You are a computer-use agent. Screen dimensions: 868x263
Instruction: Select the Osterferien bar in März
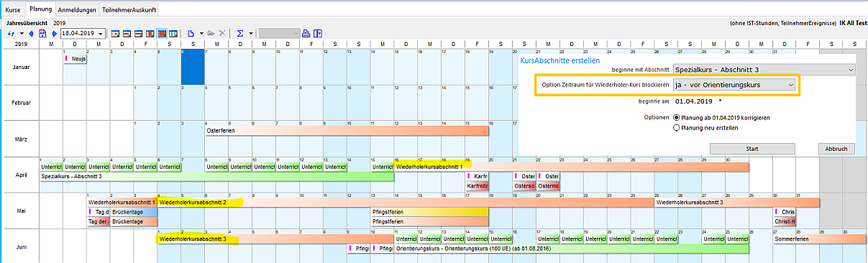coord(347,131)
